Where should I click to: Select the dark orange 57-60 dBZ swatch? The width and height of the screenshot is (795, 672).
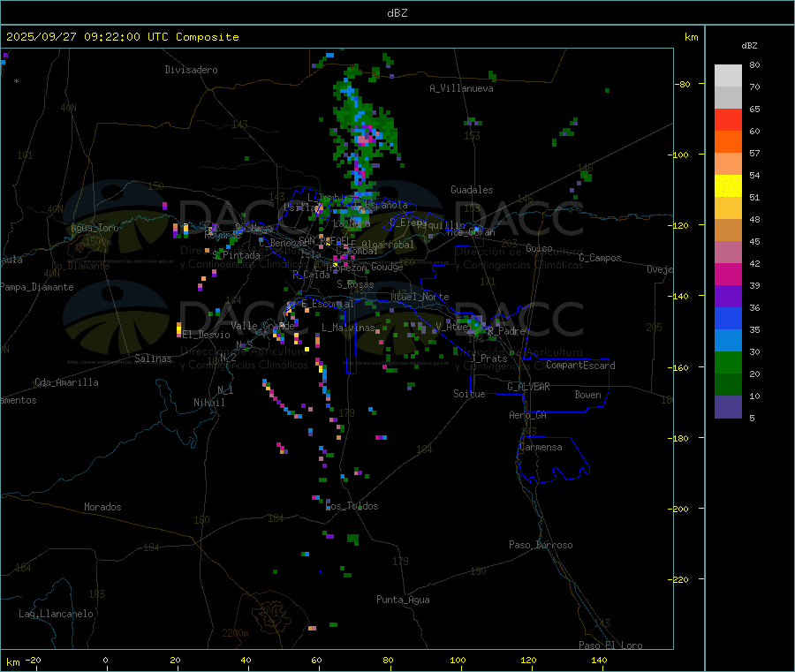point(728,142)
